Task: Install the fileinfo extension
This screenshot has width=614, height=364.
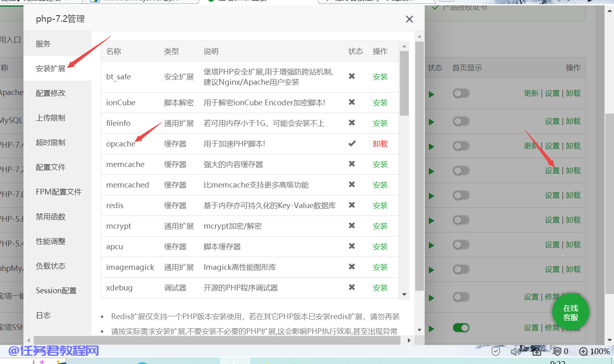Action: click(380, 123)
